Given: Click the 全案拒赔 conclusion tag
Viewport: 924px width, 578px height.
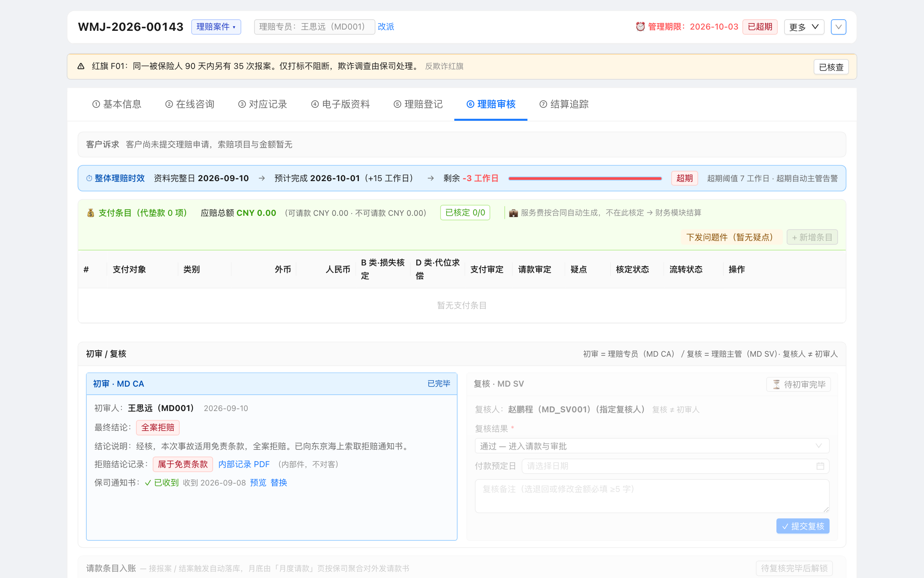Looking at the screenshot, I should pyautogui.click(x=158, y=427).
